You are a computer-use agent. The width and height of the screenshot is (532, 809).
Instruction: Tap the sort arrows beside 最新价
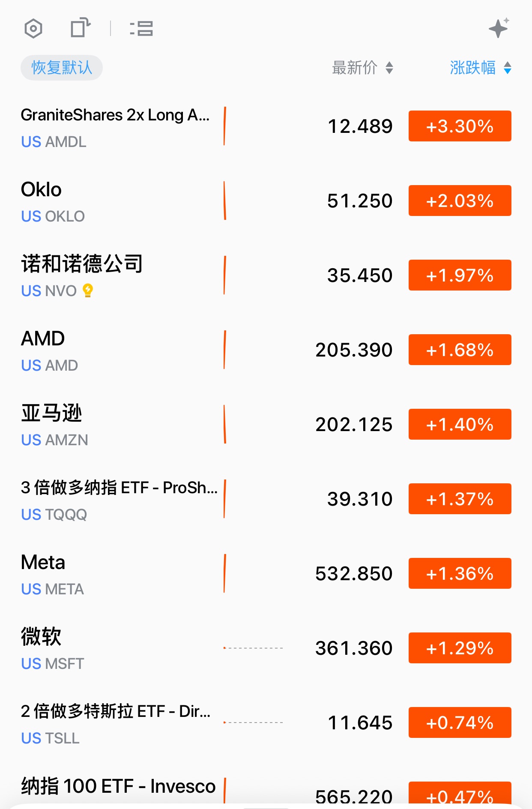click(x=389, y=68)
